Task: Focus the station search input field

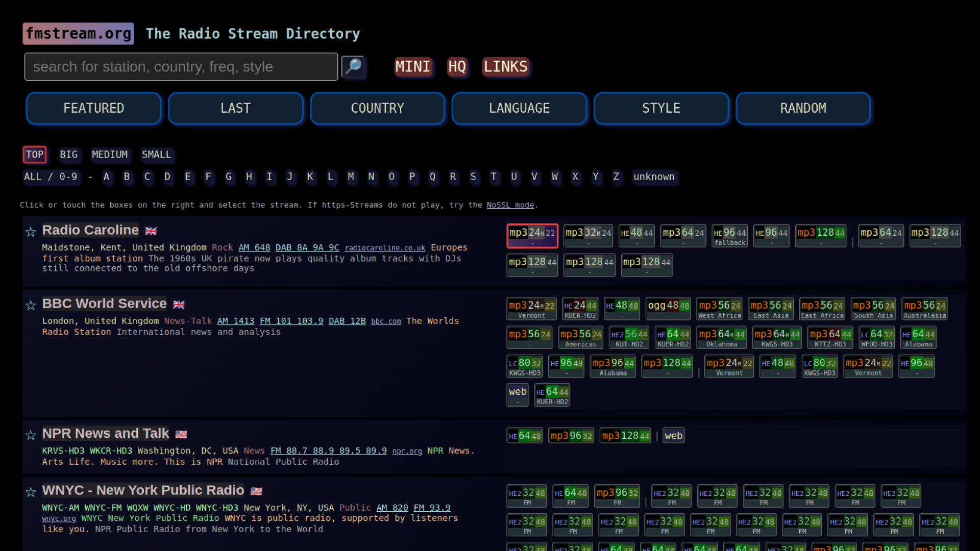Action: pos(181,67)
